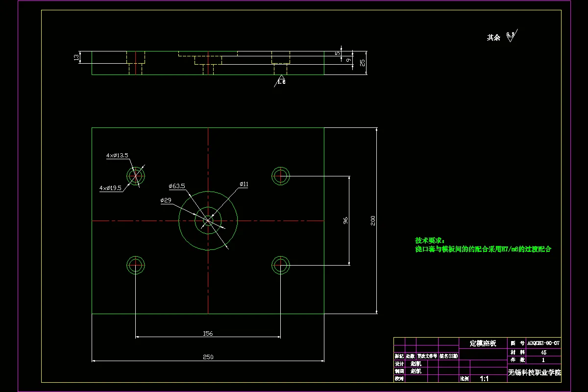This screenshot has width=588, height=392.
Task: Select the 设计 row label in title block
Action: (399, 364)
